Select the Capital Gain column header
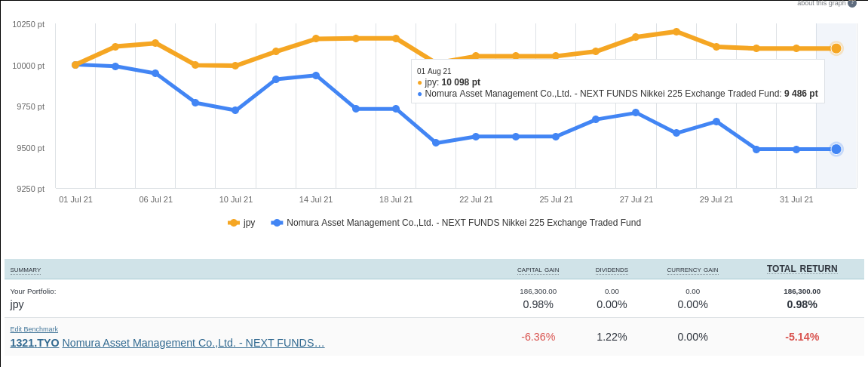Screen dimensions: 868x367 [x=538, y=270]
